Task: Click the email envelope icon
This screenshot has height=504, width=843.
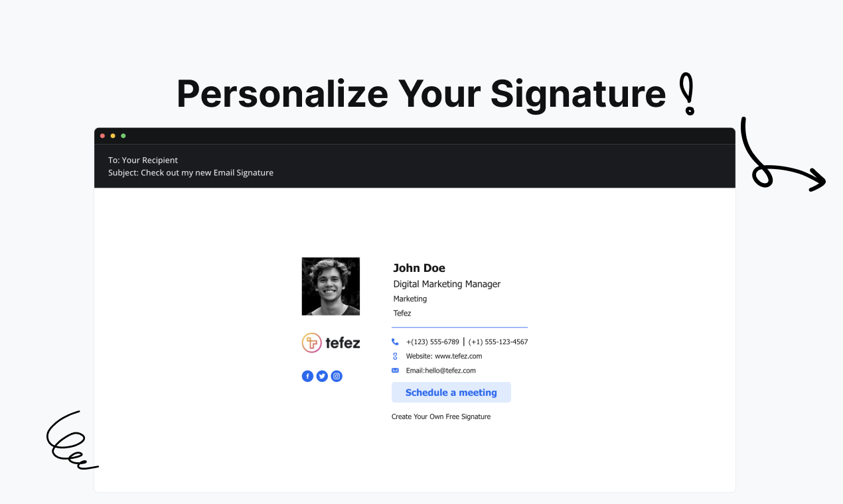Action: [x=395, y=370]
